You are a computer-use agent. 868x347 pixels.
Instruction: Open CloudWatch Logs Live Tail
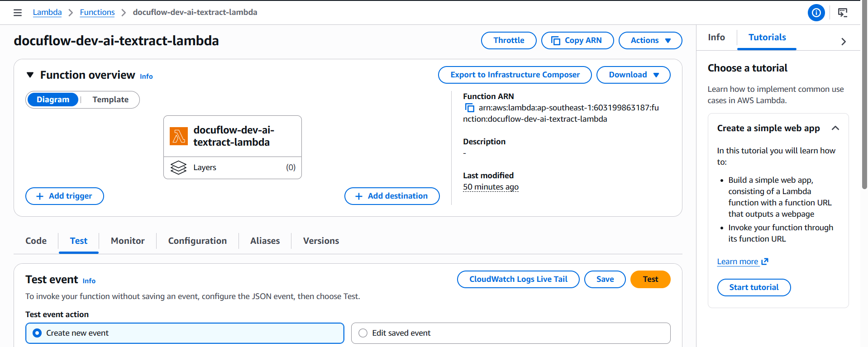click(x=518, y=279)
